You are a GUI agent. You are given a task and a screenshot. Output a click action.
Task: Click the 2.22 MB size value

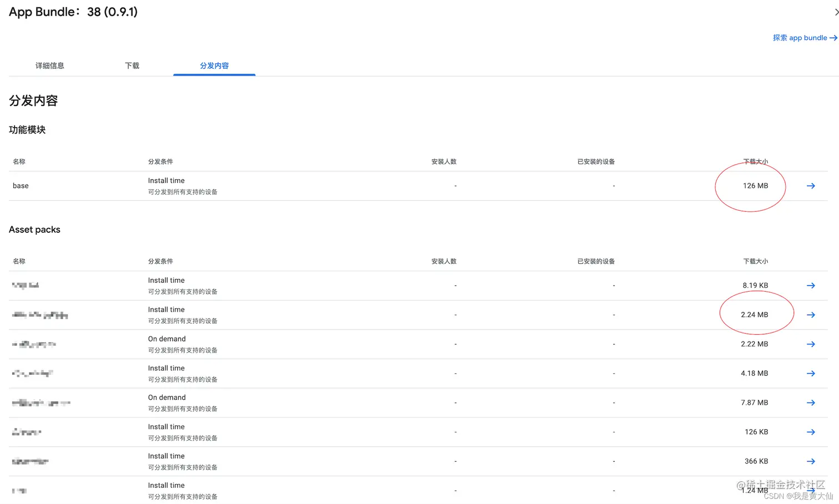[754, 344]
